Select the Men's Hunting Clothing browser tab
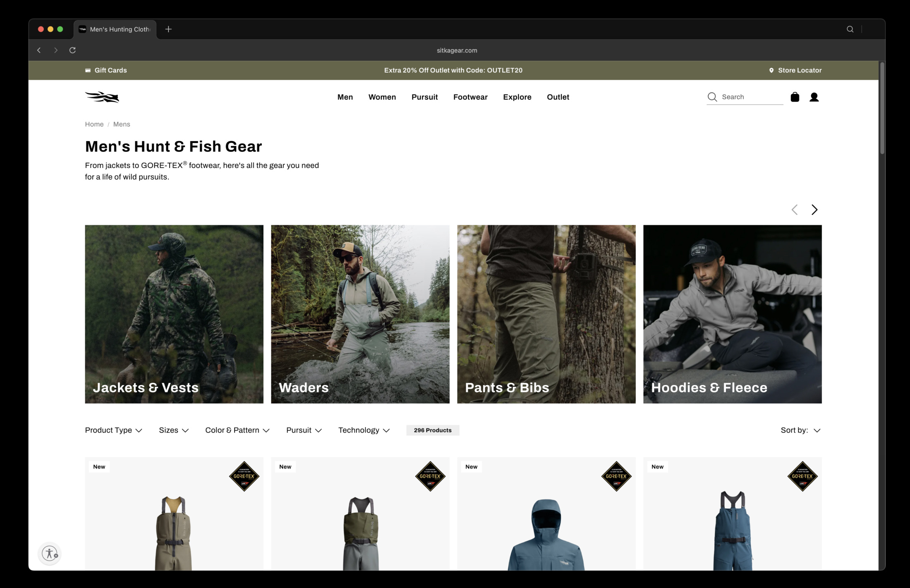This screenshot has height=588, width=910. 115,29
